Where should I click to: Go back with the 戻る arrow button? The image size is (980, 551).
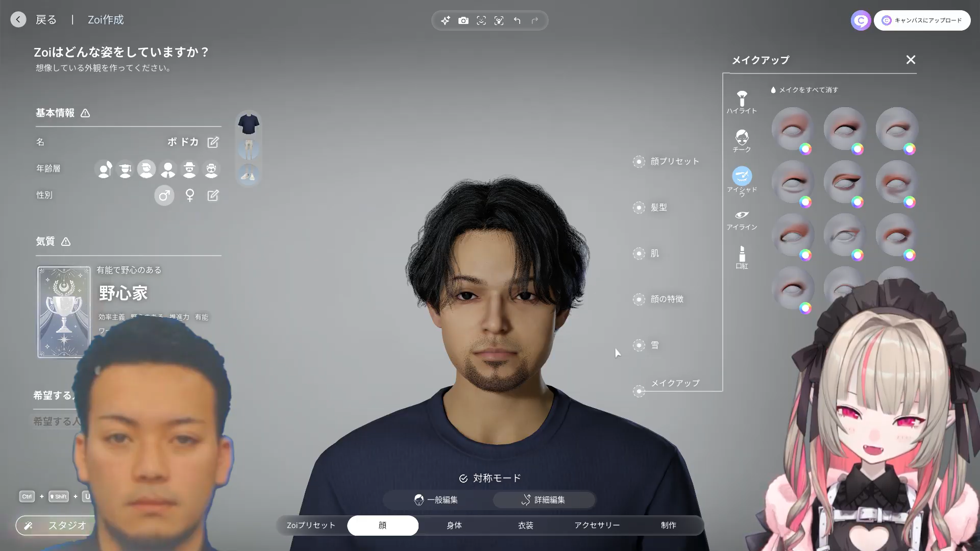tap(18, 20)
